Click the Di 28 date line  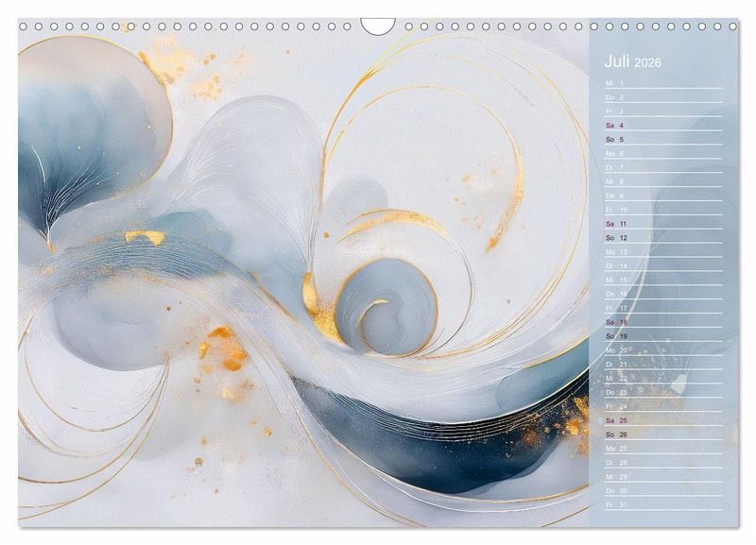point(661,463)
